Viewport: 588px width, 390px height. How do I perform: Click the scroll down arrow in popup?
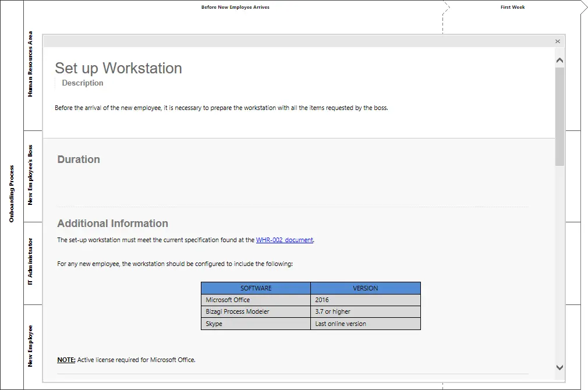[x=559, y=367]
